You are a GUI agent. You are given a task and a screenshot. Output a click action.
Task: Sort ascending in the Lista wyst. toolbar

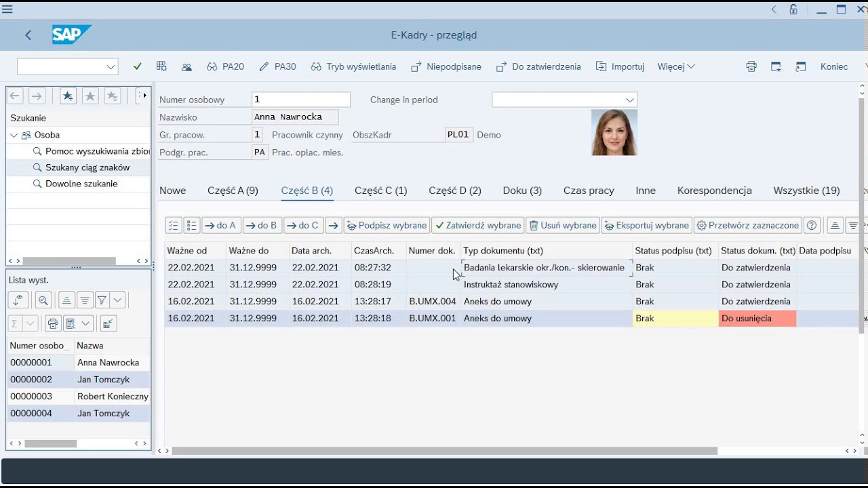(66, 300)
